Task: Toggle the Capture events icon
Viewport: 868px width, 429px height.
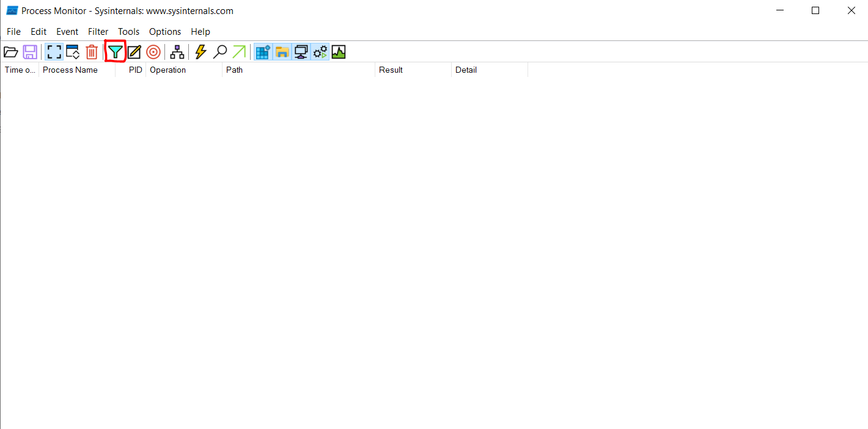Action: click(x=54, y=52)
